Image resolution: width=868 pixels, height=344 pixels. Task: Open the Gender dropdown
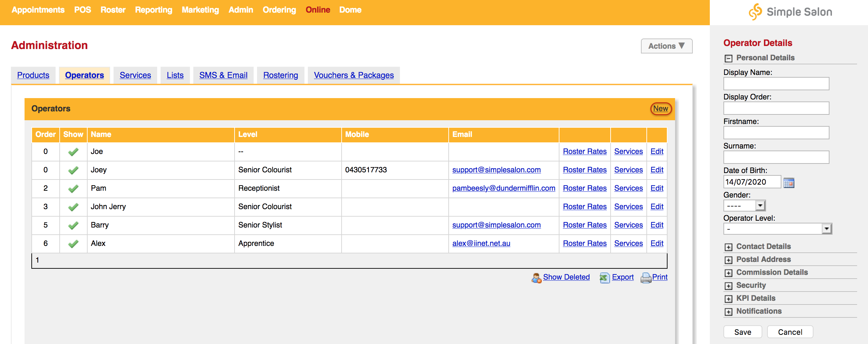(x=761, y=205)
